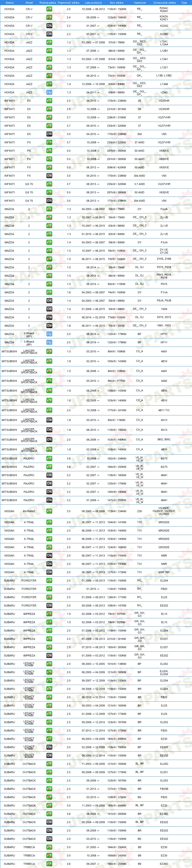Click diesel ON icon in Forester EE20Z row
The image size is (192, 868).
[x=49, y=606]
